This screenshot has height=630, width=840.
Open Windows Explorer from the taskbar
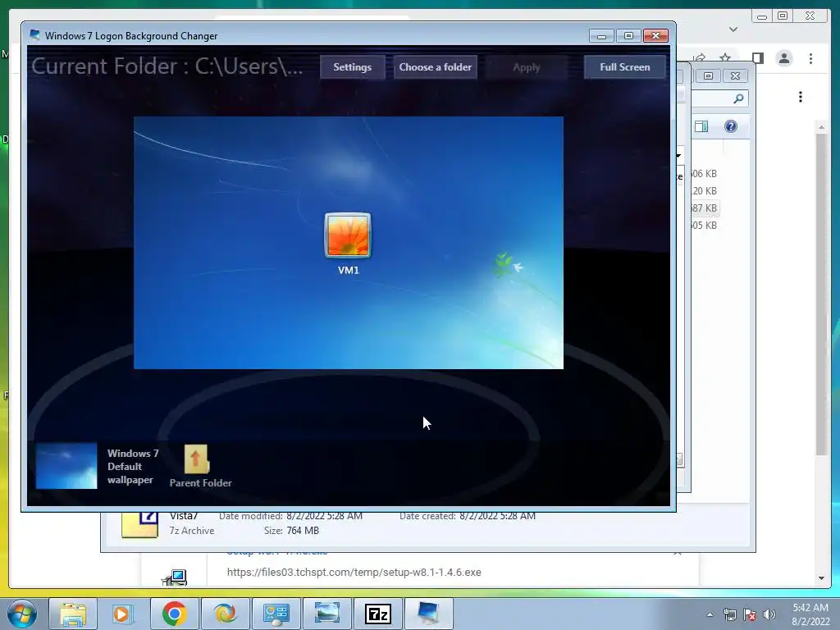73,614
